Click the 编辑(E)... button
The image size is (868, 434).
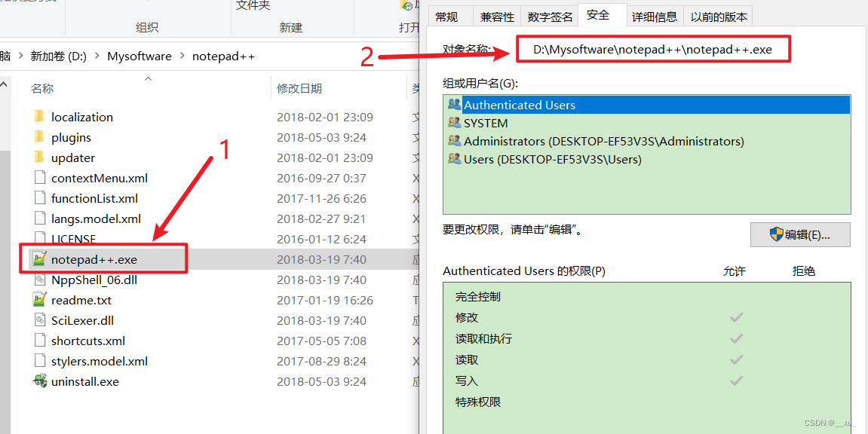[800, 234]
